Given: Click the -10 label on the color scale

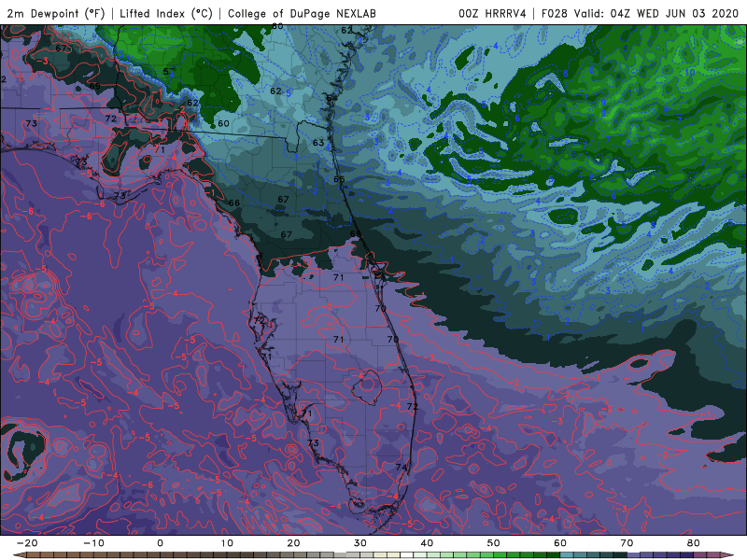Looking at the screenshot, I should click(93, 543).
